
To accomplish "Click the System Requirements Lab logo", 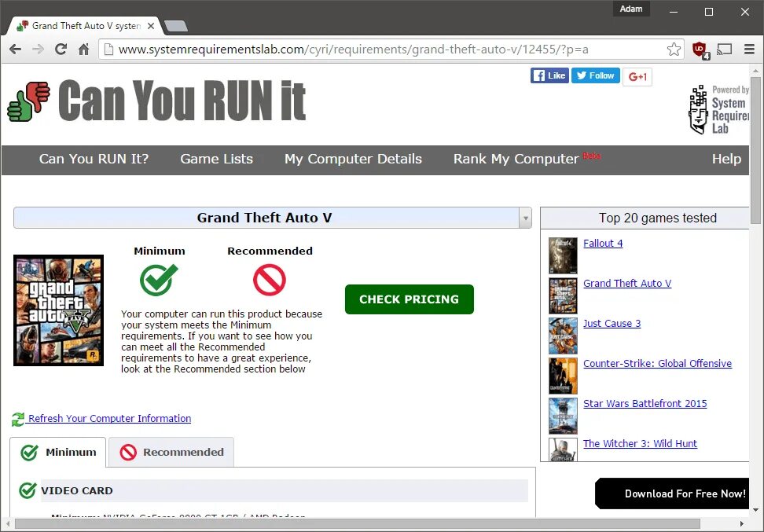I will [718, 109].
